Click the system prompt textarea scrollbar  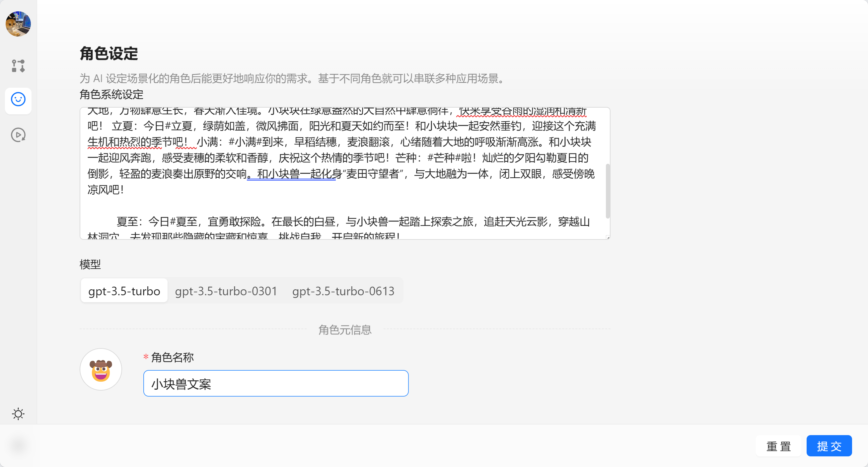(608, 191)
